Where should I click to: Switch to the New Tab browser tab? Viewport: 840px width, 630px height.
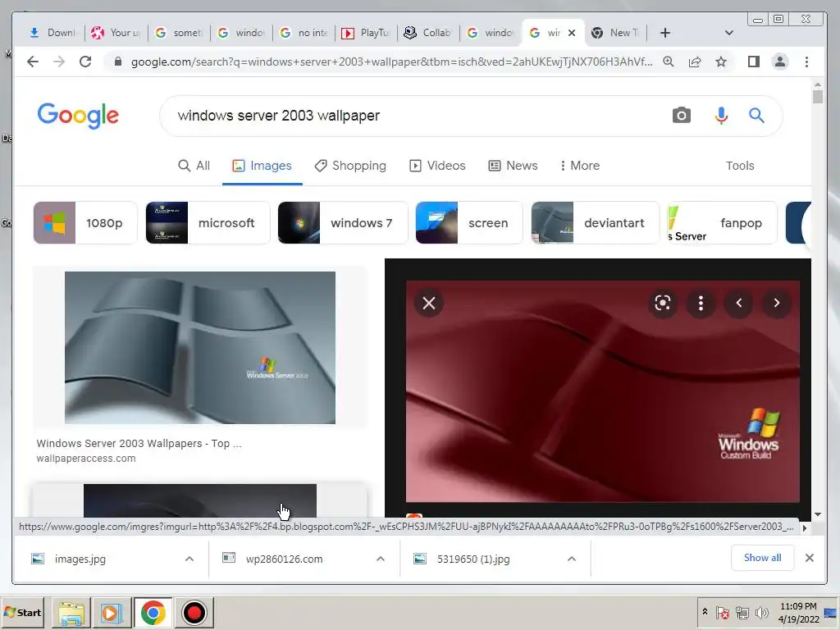click(x=615, y=33)
